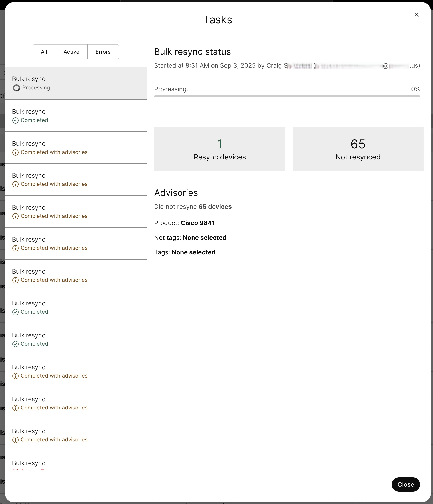Click the advisory info icon on third task
Image resolution: width=433 pixels, height=504 pixels.
pyautogui.click(x=16, y=153)
